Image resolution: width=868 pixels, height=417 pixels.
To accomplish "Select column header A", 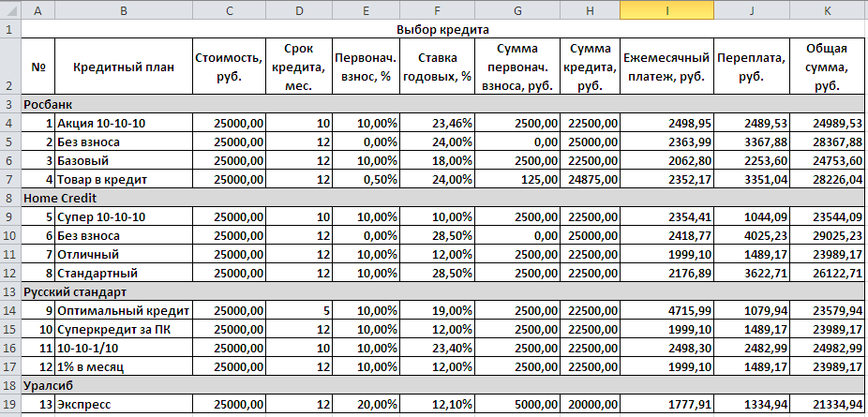I will coord(37,9).
